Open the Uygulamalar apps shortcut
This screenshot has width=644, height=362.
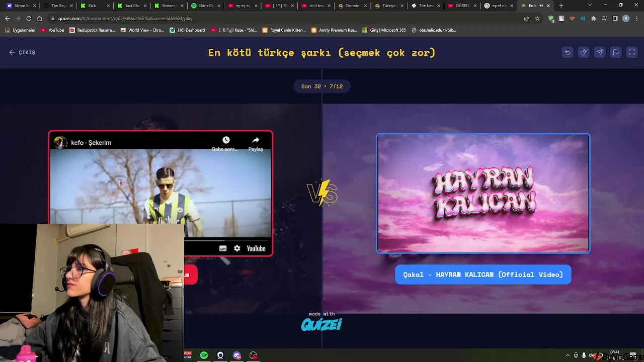(20, 30)
